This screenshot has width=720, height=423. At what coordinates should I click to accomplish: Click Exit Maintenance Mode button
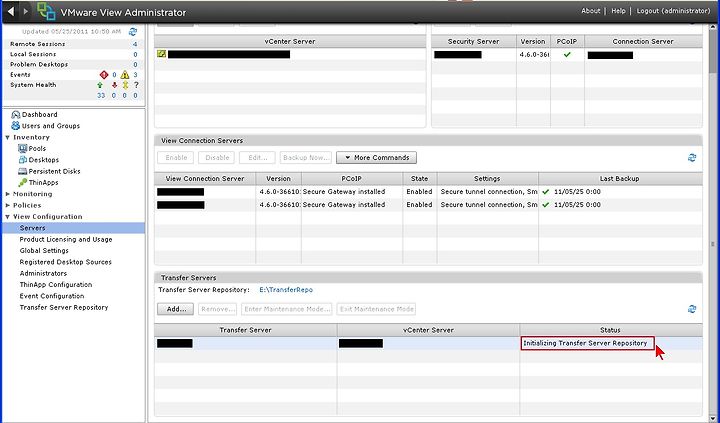[x=377, y=309]
